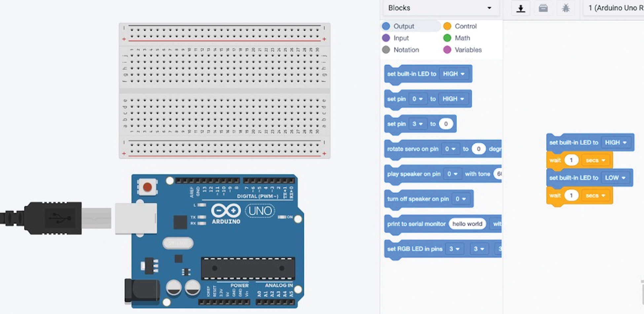
Task: Click value field 0 in set pin 3 block
Action: [x=446, y=124]
